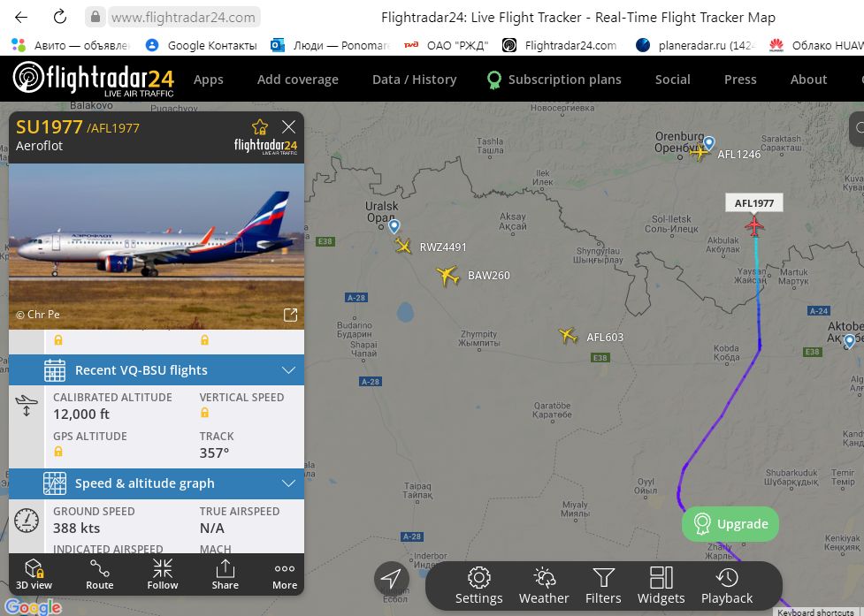Open map Settings gear

(x=478, y=586)
